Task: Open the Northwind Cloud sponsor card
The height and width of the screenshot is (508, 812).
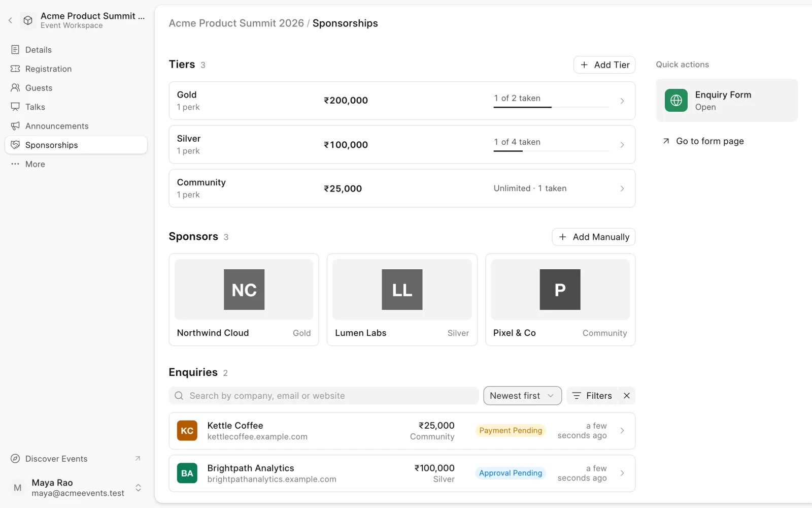Action: 244,300
